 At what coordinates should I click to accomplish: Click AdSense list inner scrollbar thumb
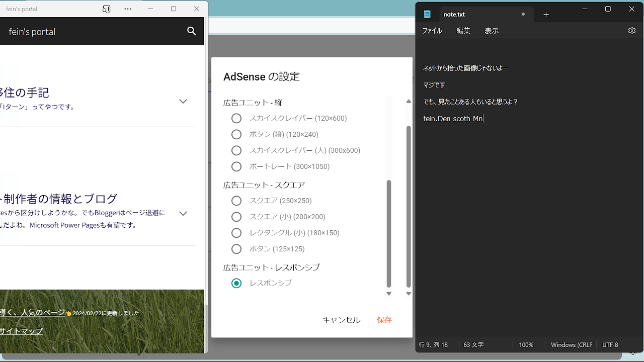[389, 233]
